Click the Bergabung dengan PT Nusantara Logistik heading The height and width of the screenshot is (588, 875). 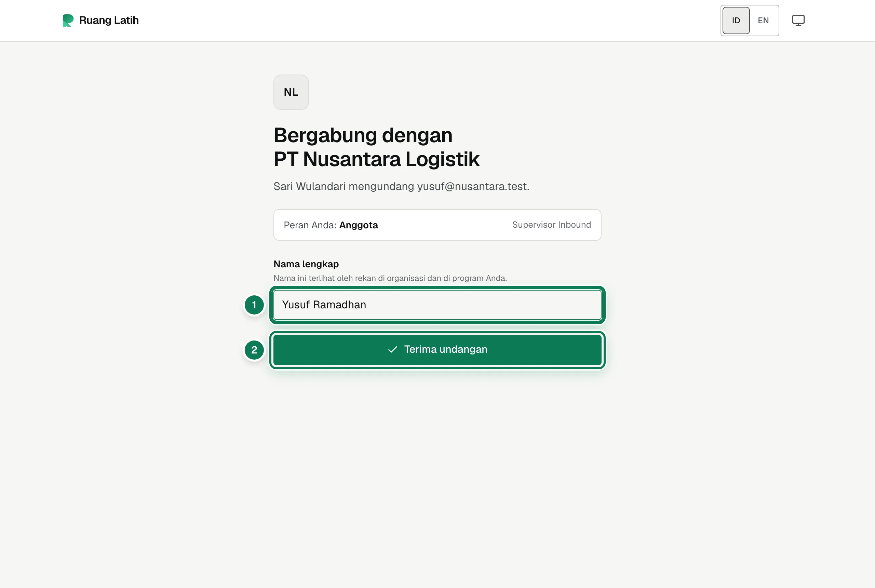click(x=376, y=147)
